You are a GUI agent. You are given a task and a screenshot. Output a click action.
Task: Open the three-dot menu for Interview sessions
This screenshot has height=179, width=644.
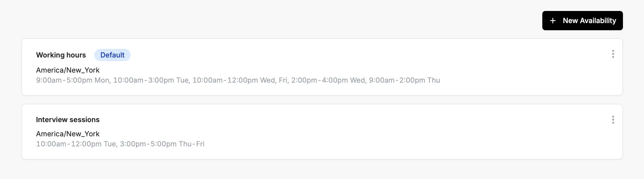coord(613,120)
